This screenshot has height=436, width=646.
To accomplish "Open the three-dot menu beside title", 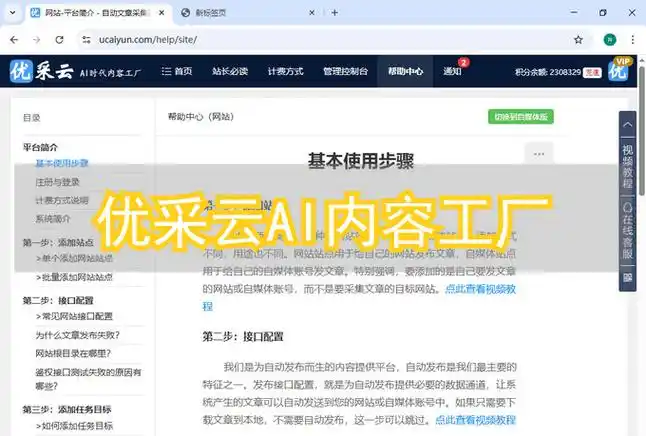I will pos(539,154).
